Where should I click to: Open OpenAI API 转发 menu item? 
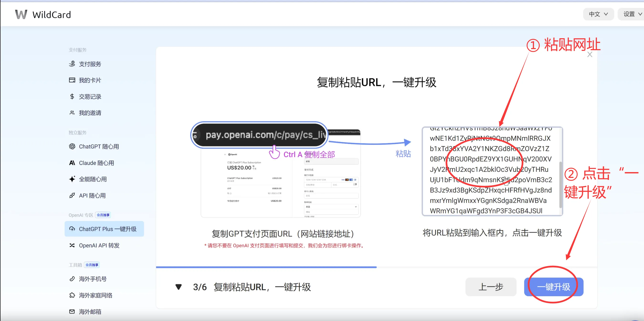pyautogui.click(x=99, y=245)
